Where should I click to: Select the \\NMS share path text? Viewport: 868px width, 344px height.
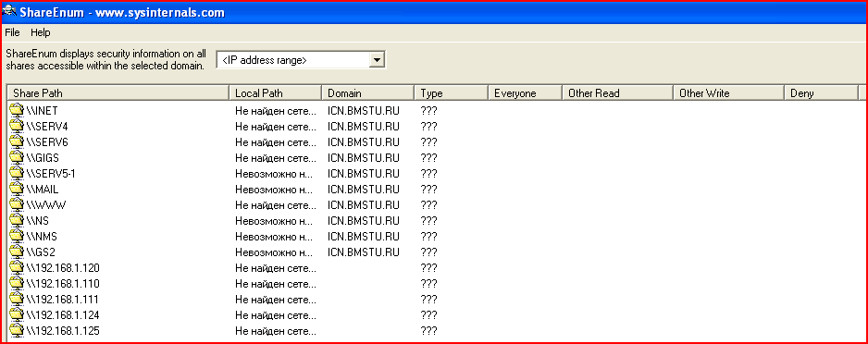point(42,237)
